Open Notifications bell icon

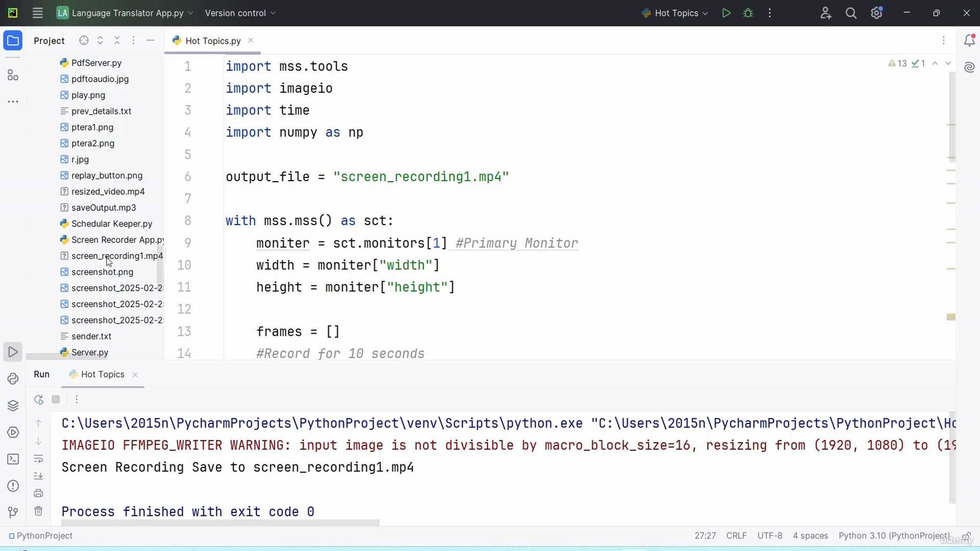click(969, 41)
